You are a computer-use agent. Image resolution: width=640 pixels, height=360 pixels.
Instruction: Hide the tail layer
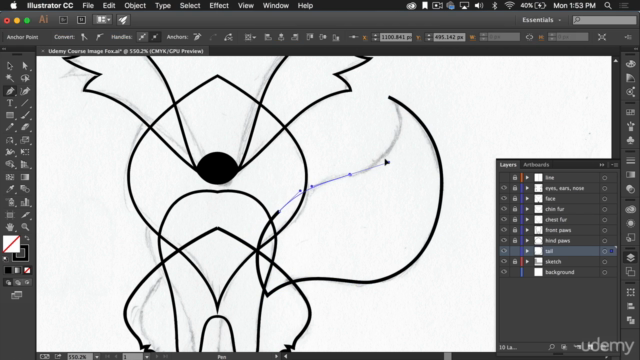[504, 251]
